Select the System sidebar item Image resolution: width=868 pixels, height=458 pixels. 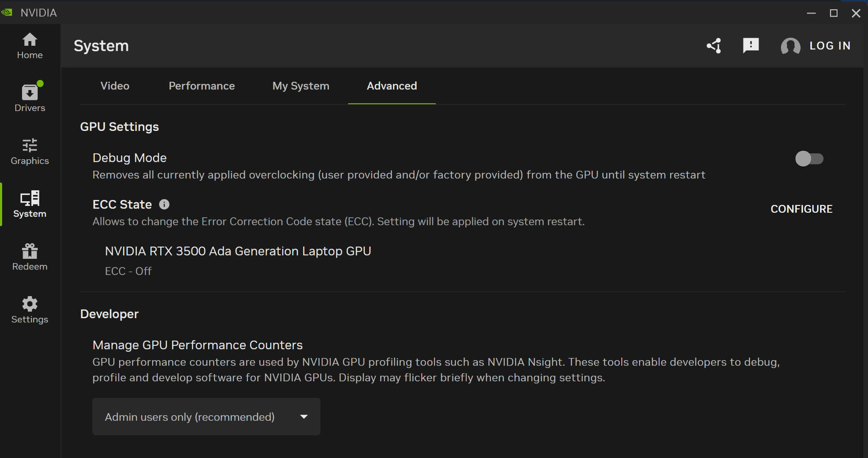click(30, 204)
